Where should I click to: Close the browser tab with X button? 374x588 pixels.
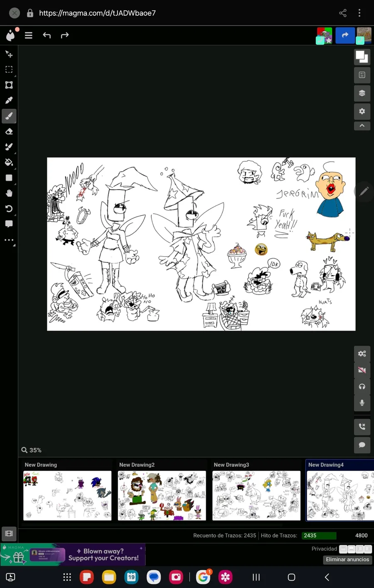15,13
